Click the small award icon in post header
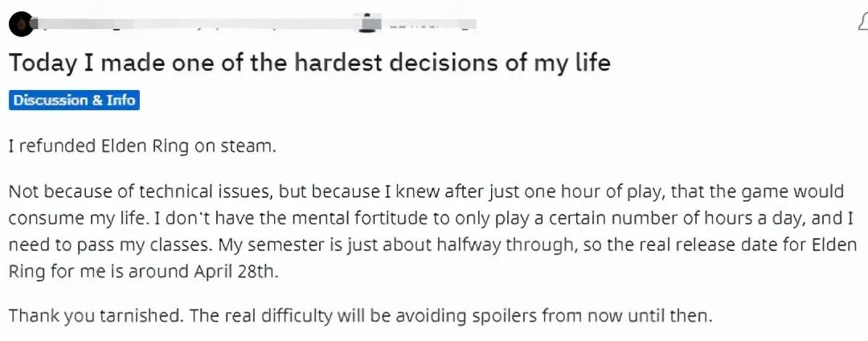This screenshot has width=868, height=341. [x=369, y=22]
